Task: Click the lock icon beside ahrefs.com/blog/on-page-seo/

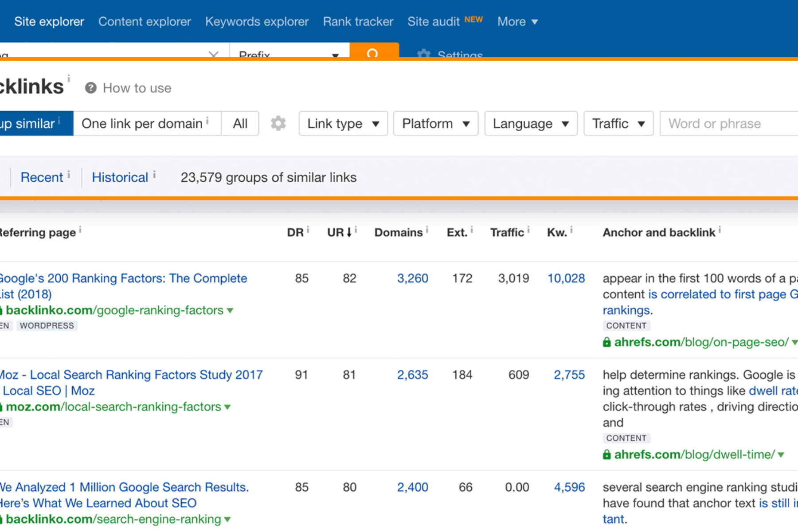Action: coord(606,342)
